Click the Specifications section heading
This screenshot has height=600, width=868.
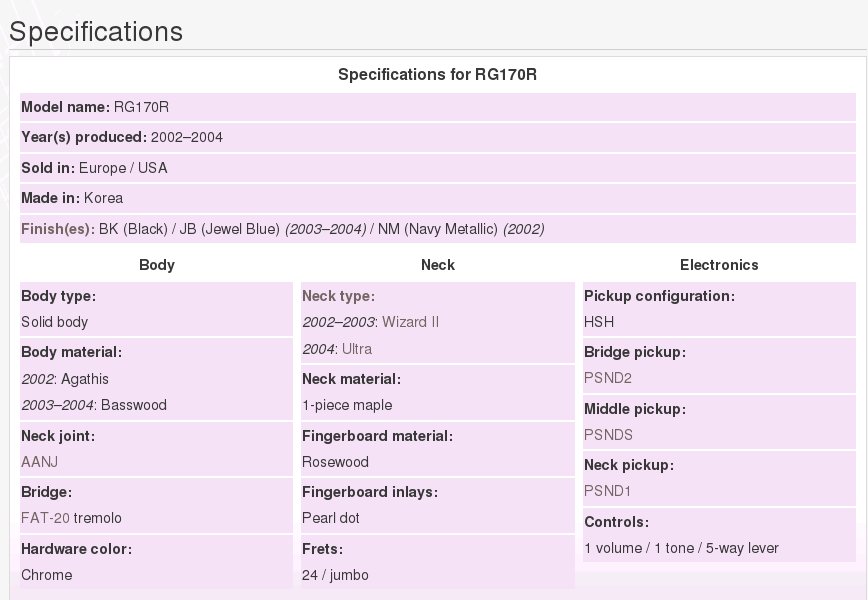point(96,31)
